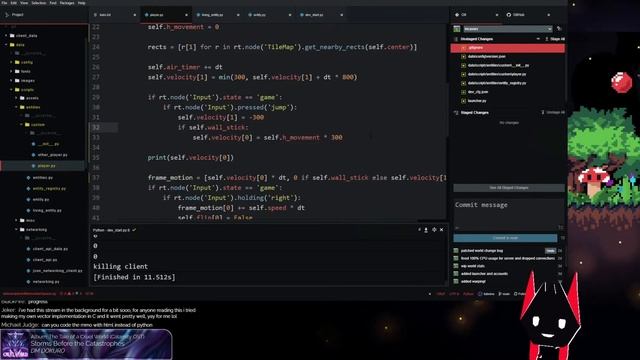640x360 pixels.
Task: Click the person icon in the output panel
Action: coord(426,230)
